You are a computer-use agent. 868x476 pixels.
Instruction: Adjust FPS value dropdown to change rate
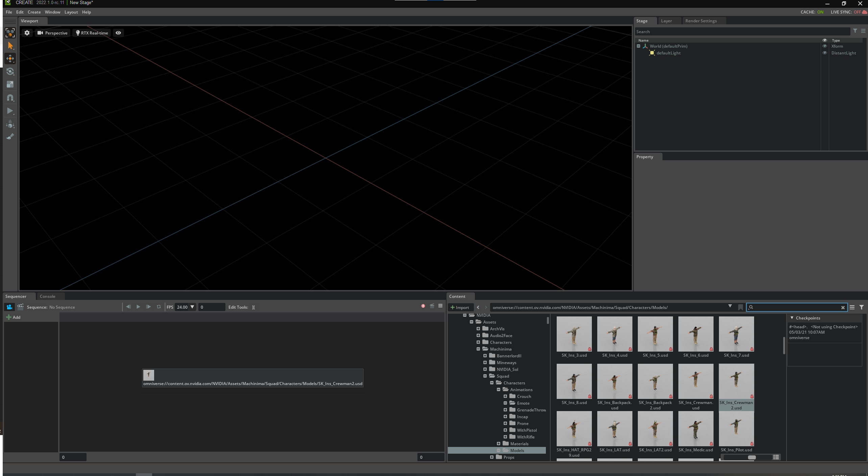pos(185,307)
